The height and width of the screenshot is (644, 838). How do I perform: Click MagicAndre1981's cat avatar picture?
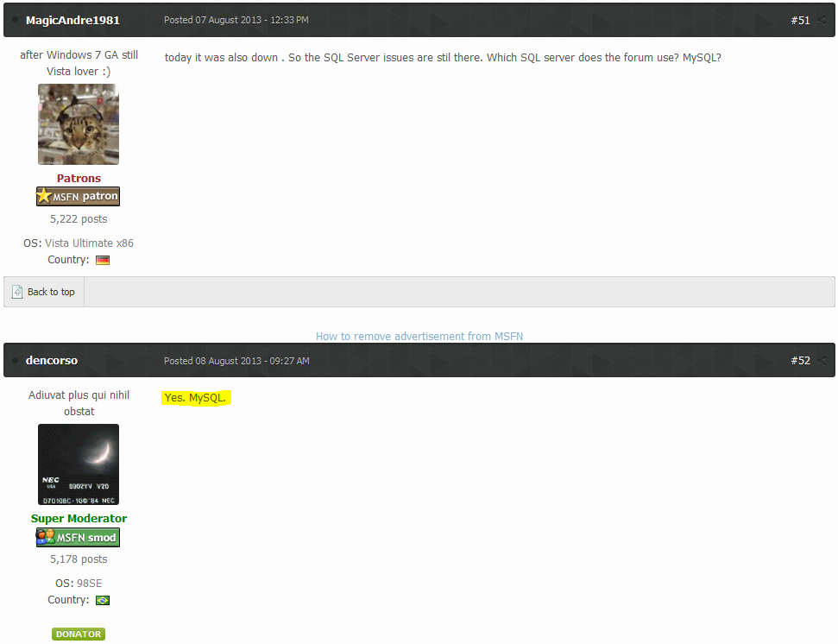[x=79, y=124]
